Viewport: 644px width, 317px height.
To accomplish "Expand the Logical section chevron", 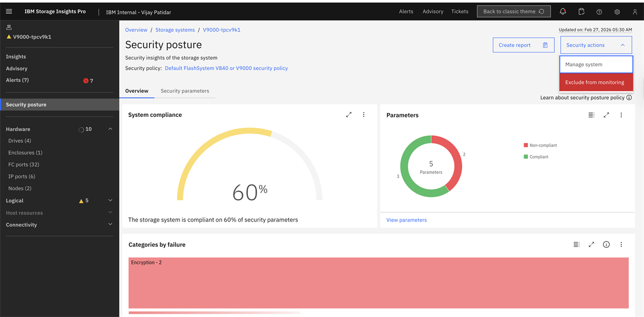I will pos(111,201).
